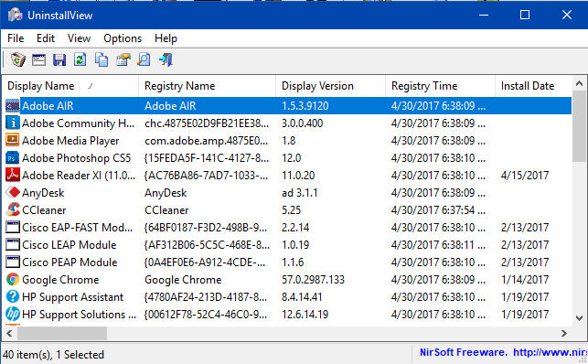Click the 1/14/2017 install date cell
Screen dimensions: 588x364
pos(525,280)
